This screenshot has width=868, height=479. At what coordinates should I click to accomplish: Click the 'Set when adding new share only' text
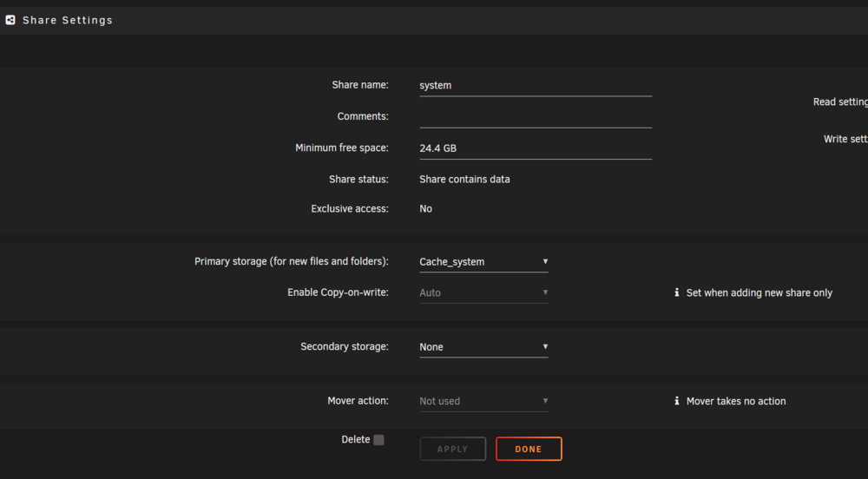click(x=759, y=293)
